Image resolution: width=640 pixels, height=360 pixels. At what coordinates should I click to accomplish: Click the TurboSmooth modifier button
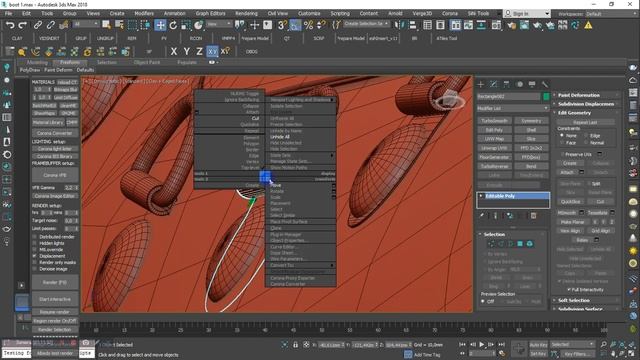coord(494,121)
